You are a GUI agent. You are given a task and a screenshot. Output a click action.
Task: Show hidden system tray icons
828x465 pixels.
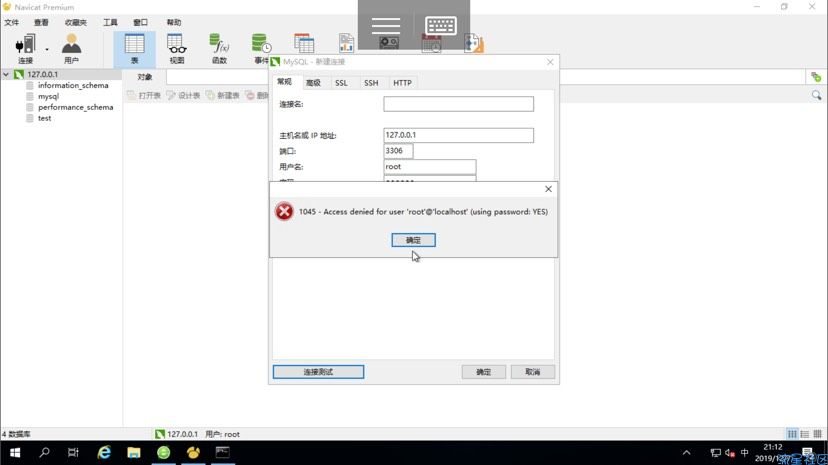click(x=686, y=453)
